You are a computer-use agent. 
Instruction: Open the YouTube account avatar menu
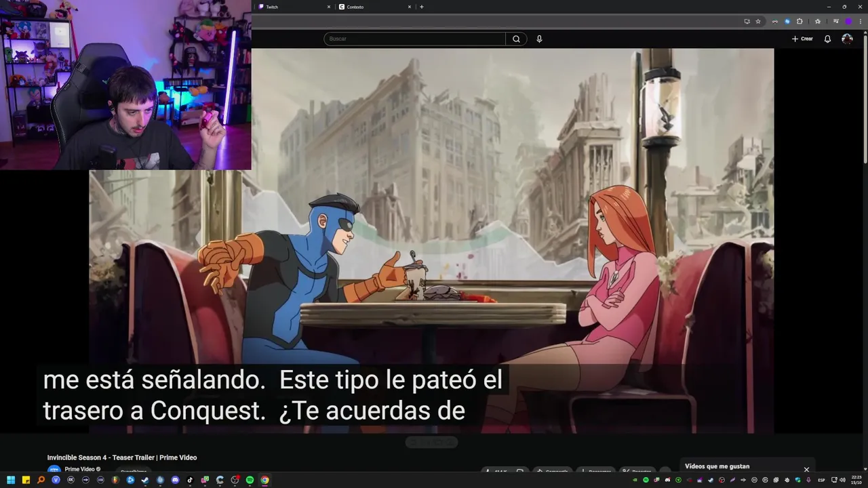coord(847,39)
